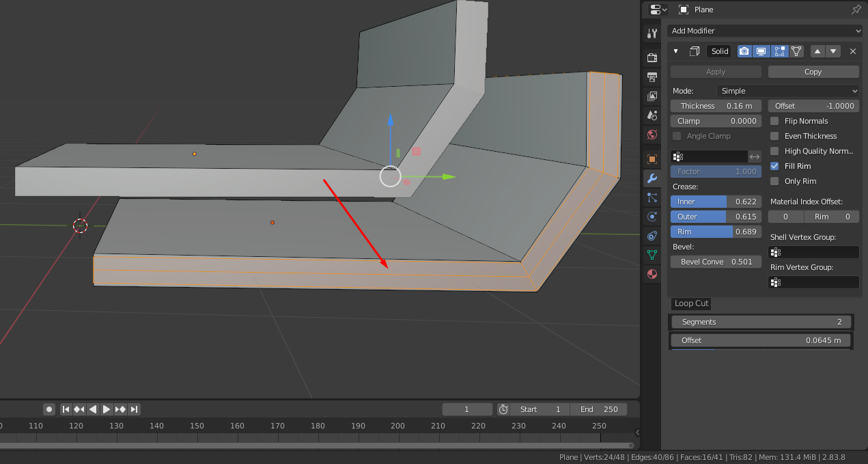Click the Apply modifier button
Viewport: 868px width, 464px height.
point(716,72)
